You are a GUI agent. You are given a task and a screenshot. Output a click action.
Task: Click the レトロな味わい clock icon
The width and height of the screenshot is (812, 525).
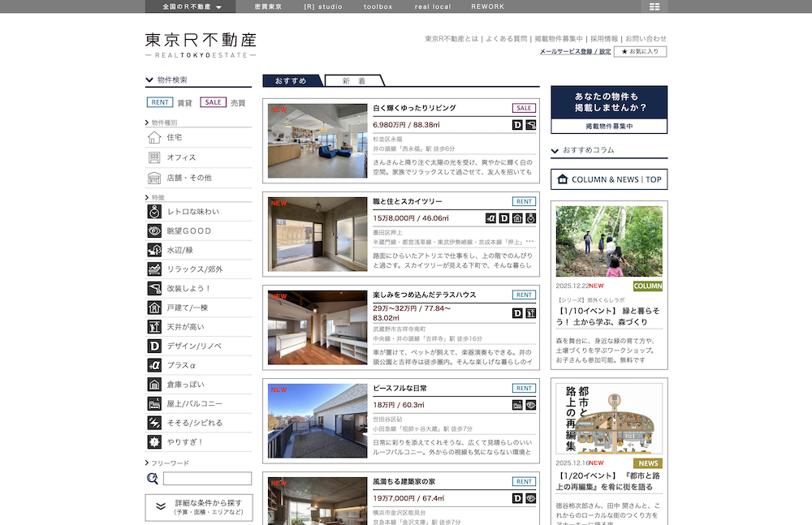click(153, 212)
